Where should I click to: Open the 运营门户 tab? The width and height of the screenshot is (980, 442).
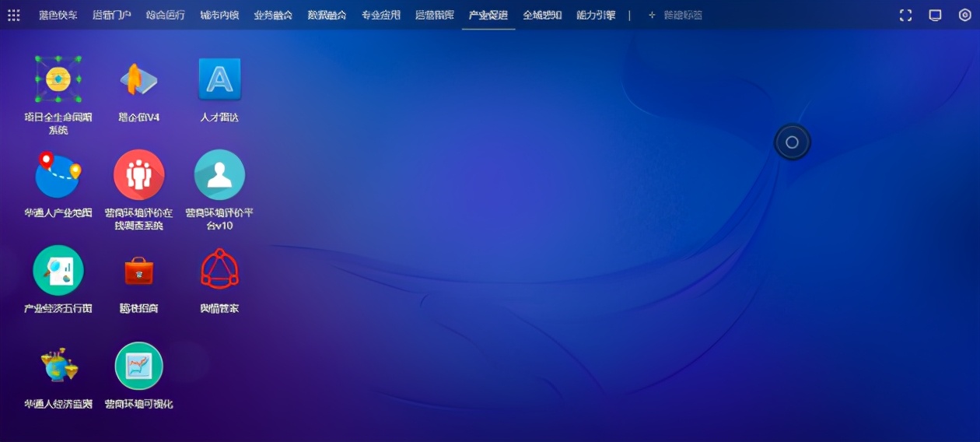click(x=112, y=15)
